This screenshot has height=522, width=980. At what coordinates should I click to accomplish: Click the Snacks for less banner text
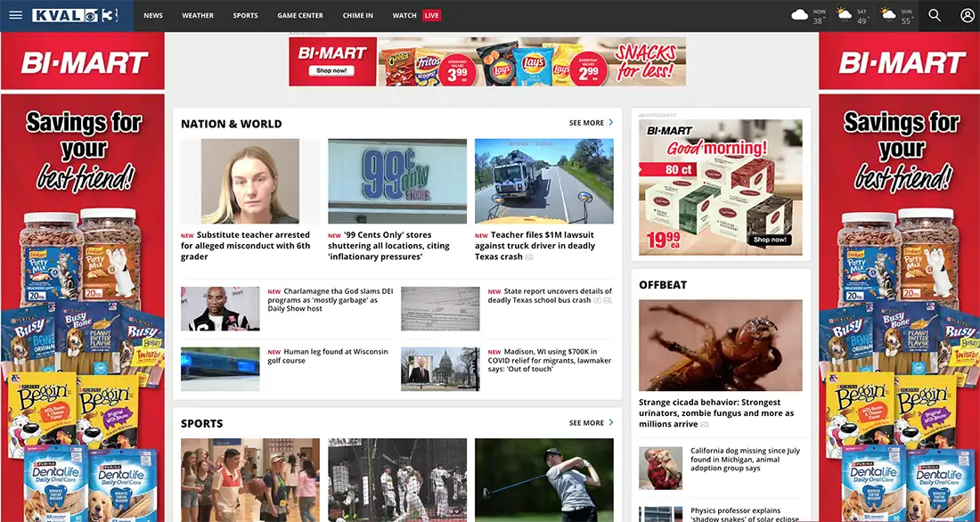click(646, 61)
